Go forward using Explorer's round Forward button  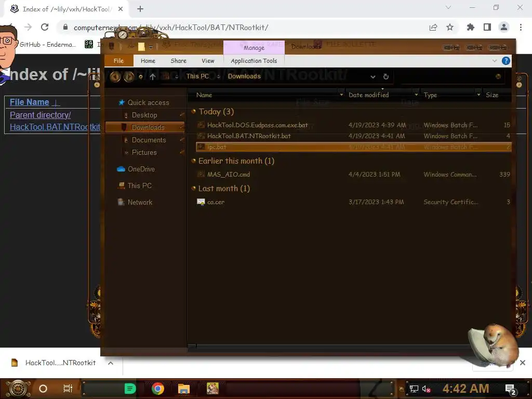(x=129, y=77)
